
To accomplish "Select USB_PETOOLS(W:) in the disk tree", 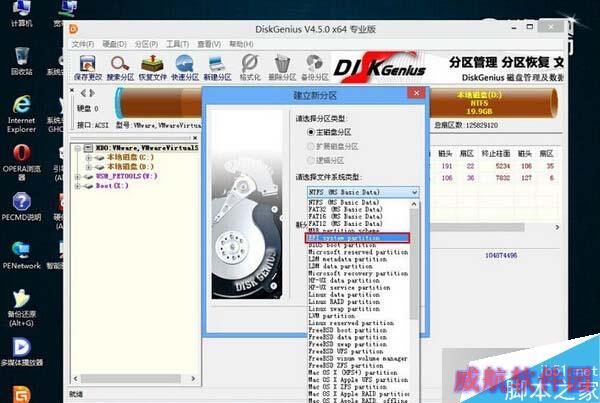I will pyautogui.click(x=126, y=176).
